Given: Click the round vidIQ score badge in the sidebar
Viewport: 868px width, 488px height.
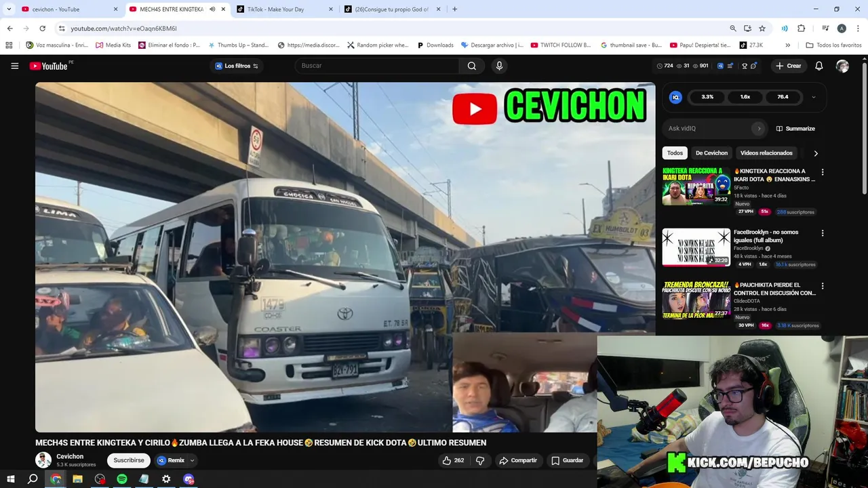Looking at the screenshot, I should coord(675,97).
